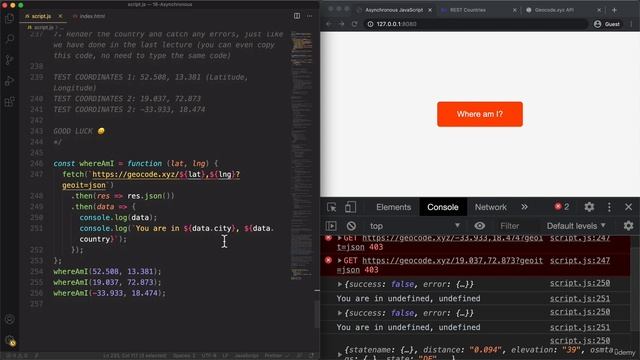The width and height of the screenshot is (640, 360).
Task: Clear the console
Action: point(351,226)
